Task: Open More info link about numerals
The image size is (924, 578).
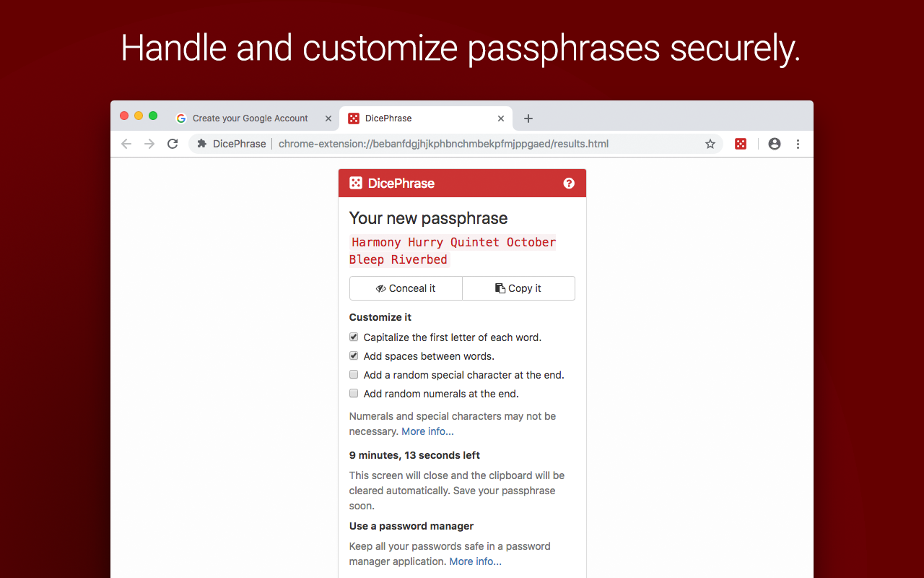Action: 427,431
